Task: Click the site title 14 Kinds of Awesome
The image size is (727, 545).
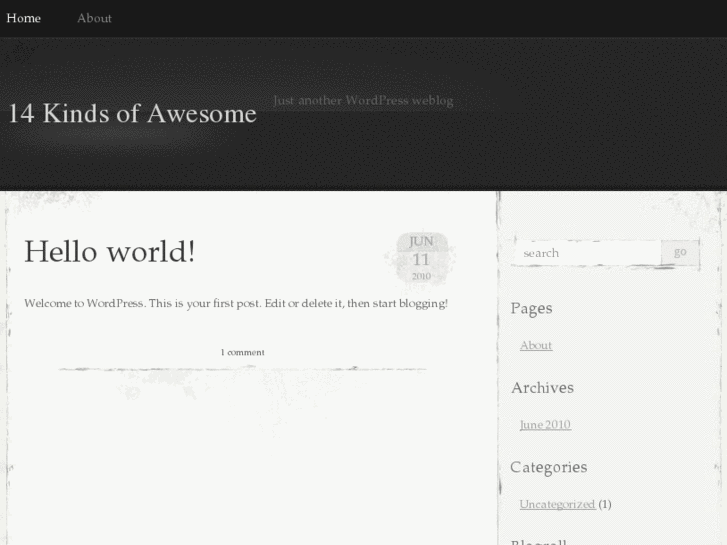Action: pos(133,113)
